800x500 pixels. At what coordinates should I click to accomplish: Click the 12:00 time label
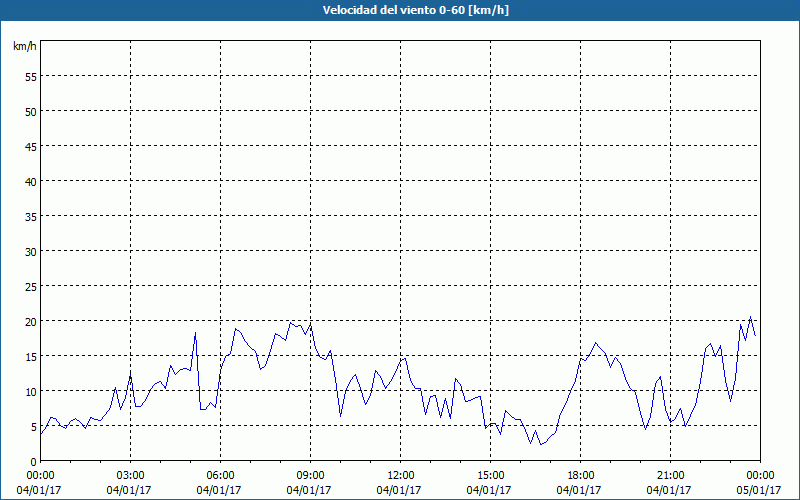pyautogui.click(x=399, y=476)
